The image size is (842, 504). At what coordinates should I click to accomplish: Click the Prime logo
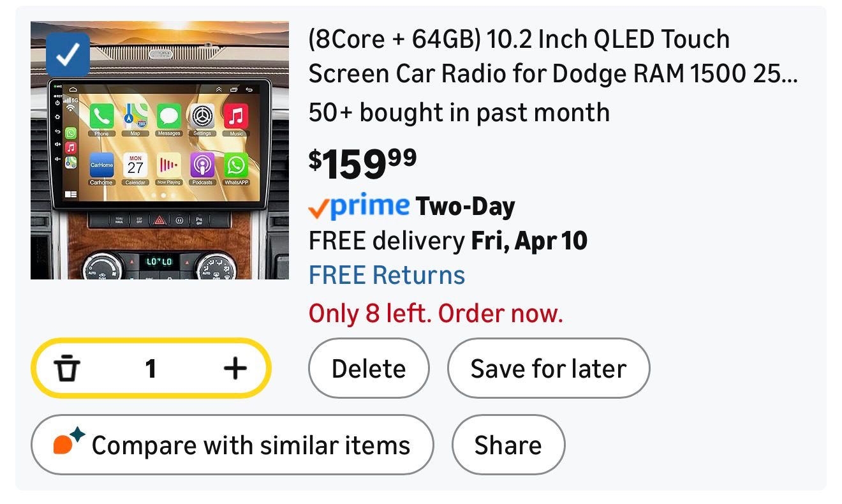(359, 206)
